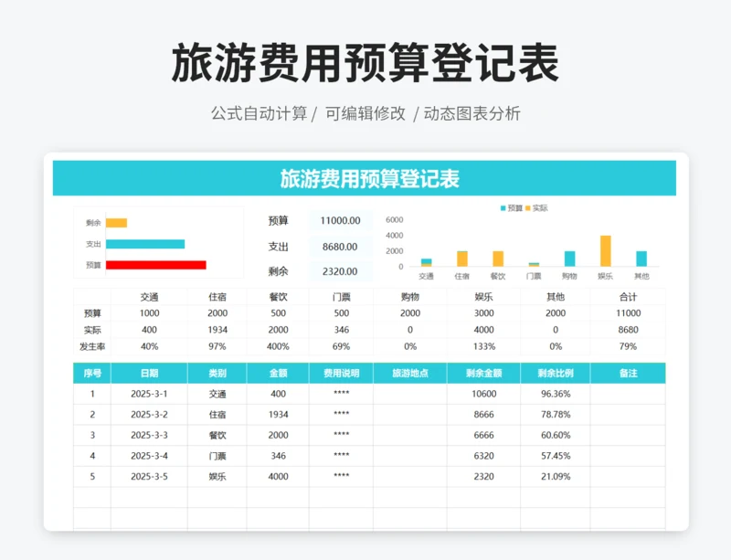Select the red 预算 bar in left chart
Image resolution: width=731 pixels, height=560 pixels.
click(155, 265)
